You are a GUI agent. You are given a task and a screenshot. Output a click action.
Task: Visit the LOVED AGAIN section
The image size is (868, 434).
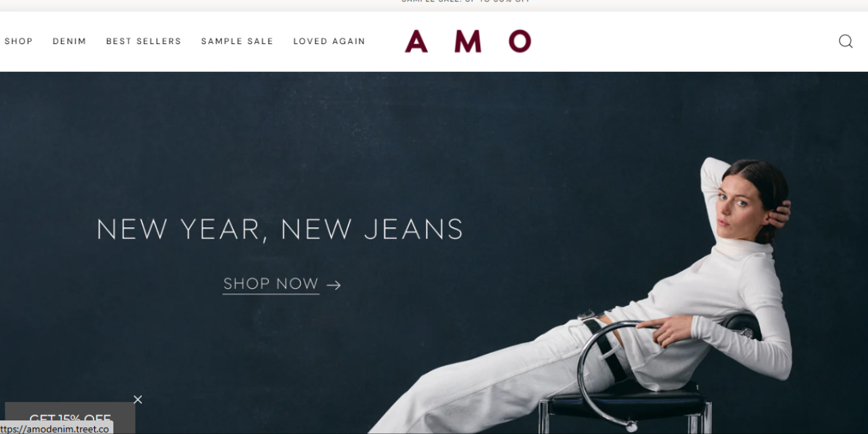pyautogui.click(x=330, y=41)
